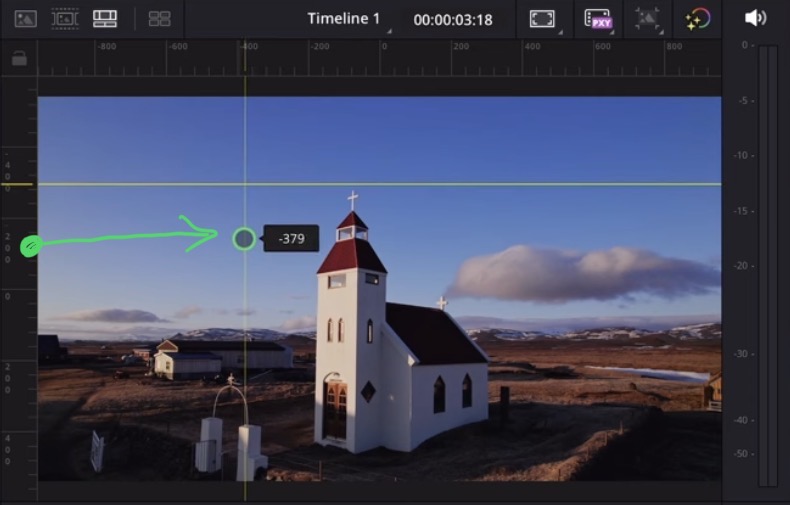
Task: Select the horizontal guide marker on left ruler
Action: [20, 184]
